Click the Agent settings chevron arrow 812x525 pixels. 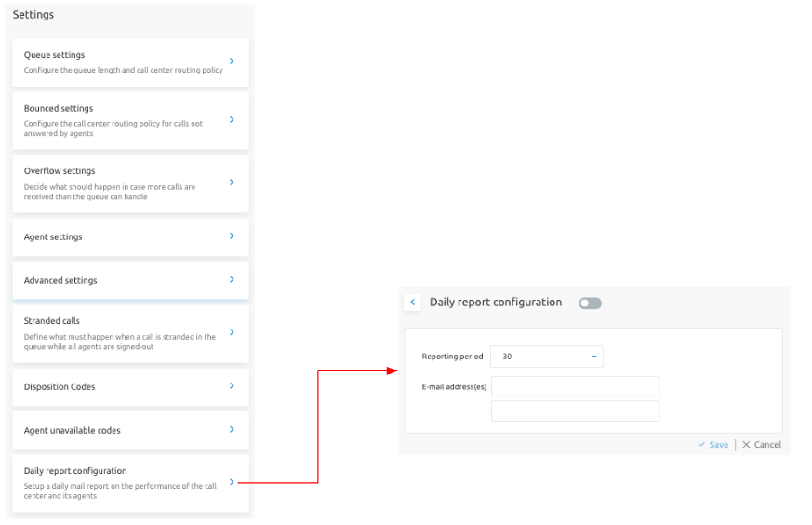click(232, 236)
